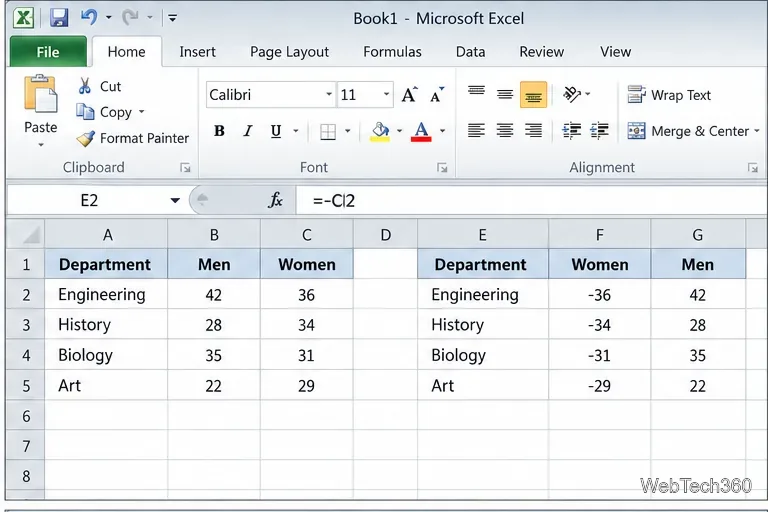Click the Excel application logo icon
The height and width of the screenshot is (512, 768).
24,18
